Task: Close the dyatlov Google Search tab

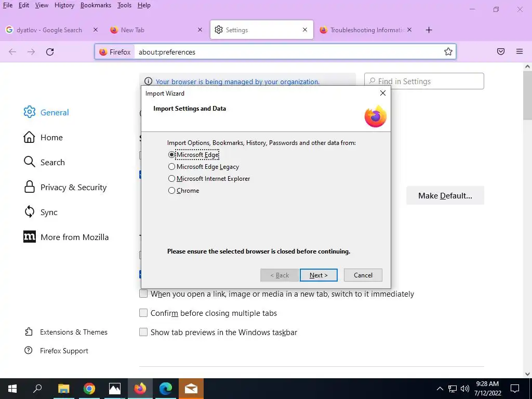Action: click(x=96, y=30)
